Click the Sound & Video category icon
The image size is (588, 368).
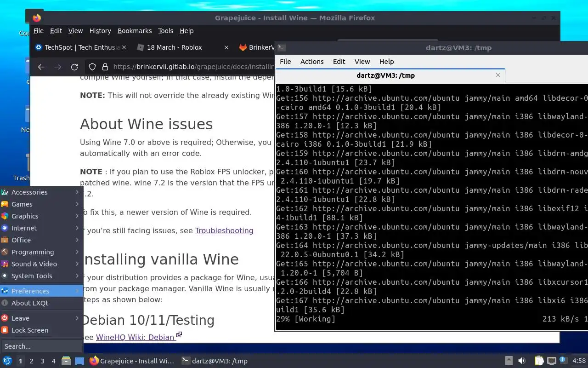point(5,264)
